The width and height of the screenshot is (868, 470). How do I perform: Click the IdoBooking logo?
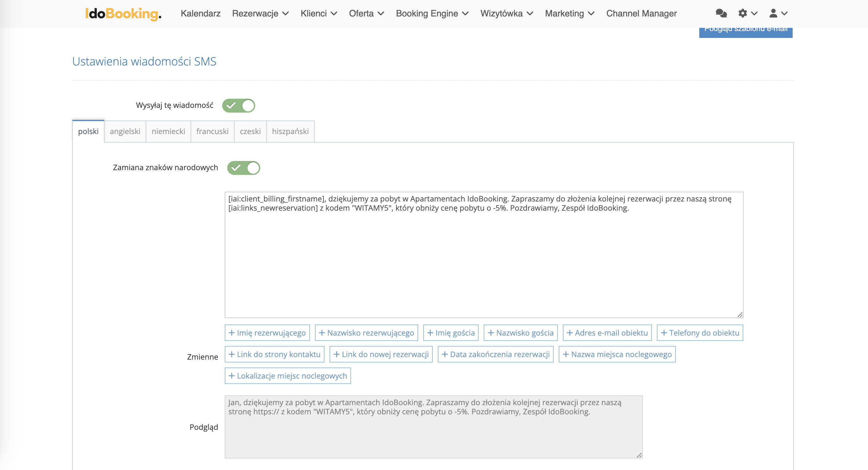click(123, 14)
